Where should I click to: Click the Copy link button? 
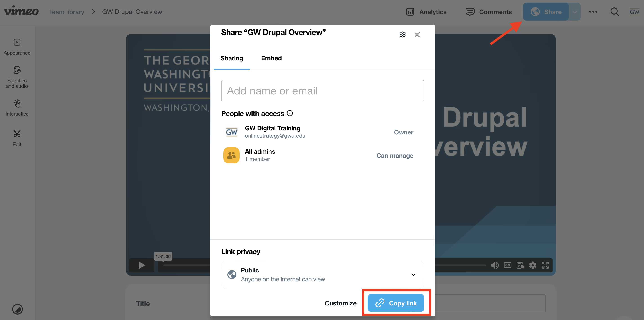pos(396,303)
